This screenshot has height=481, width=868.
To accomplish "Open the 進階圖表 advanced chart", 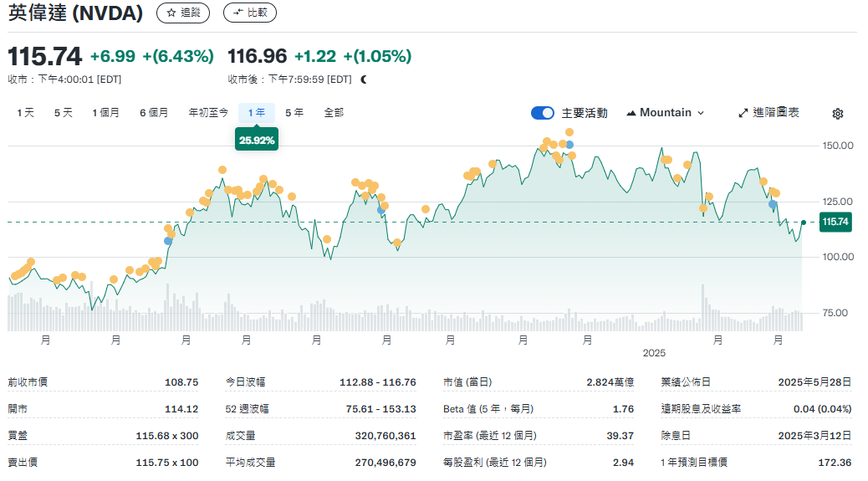I will tap(768, 113).
